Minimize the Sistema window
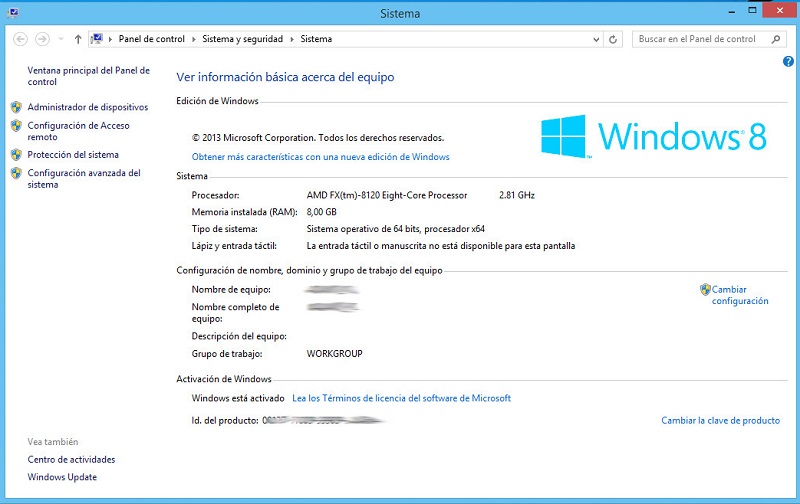The image size is (800, 504). pos(732,11)
